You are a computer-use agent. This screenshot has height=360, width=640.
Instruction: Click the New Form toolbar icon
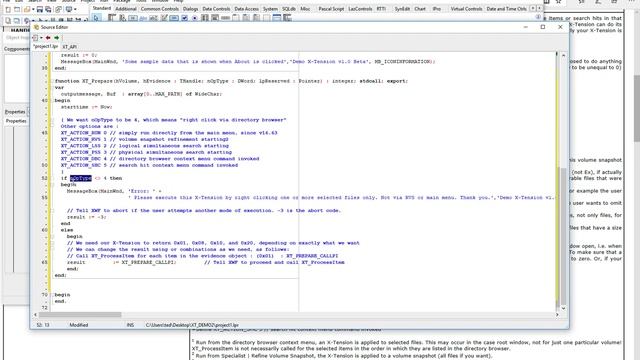17,9
